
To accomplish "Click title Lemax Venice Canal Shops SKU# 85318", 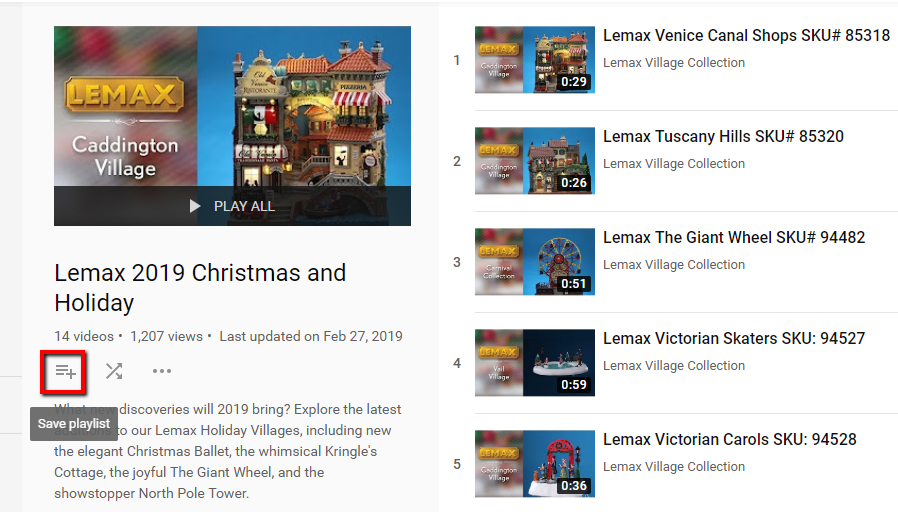I will pos(746,36).
